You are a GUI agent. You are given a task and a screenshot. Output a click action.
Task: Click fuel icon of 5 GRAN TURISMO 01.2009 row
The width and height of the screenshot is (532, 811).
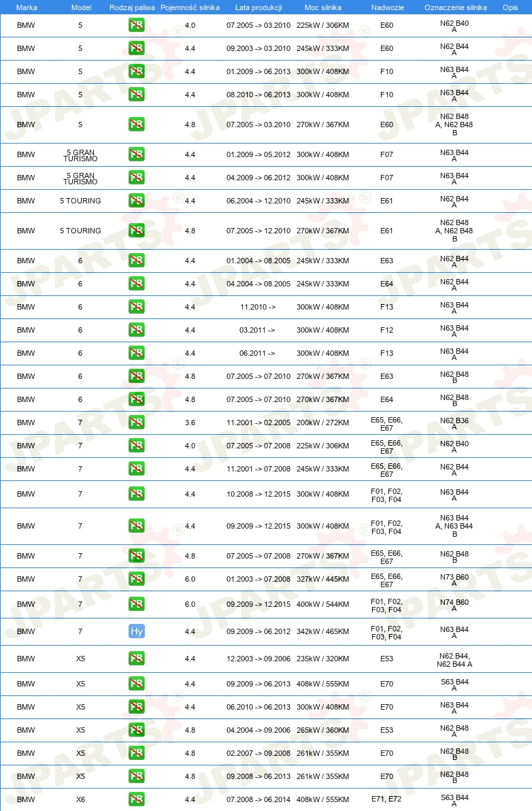click(137, 154)
